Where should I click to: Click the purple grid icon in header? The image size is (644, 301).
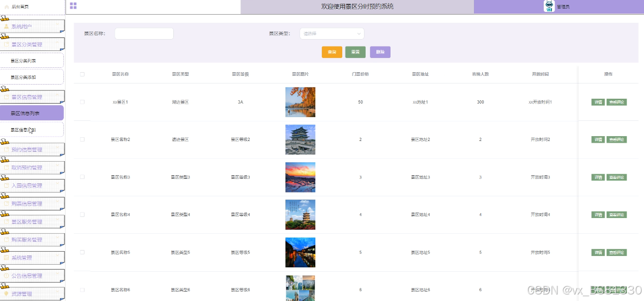coord(73,6)
